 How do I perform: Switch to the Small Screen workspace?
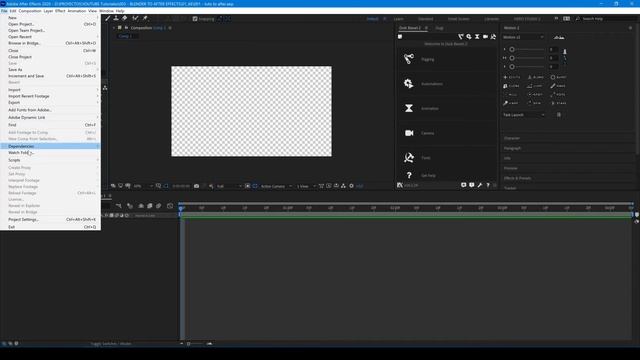(458, 19)
